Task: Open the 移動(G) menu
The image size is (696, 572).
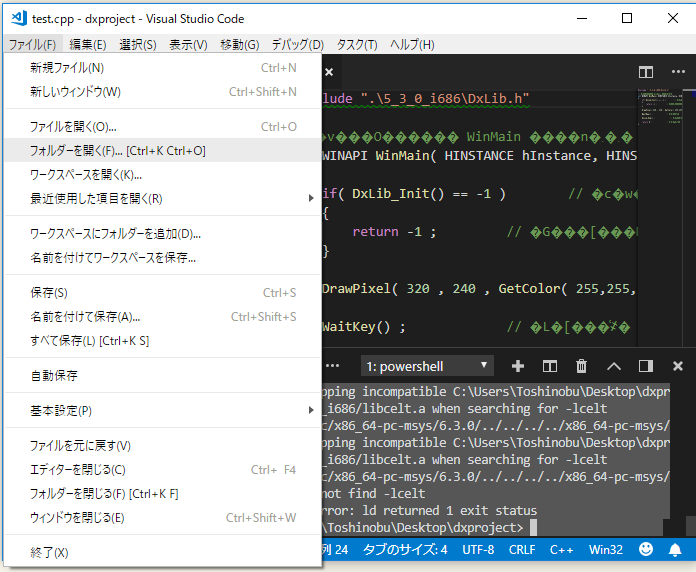Action: coord(240,44)
